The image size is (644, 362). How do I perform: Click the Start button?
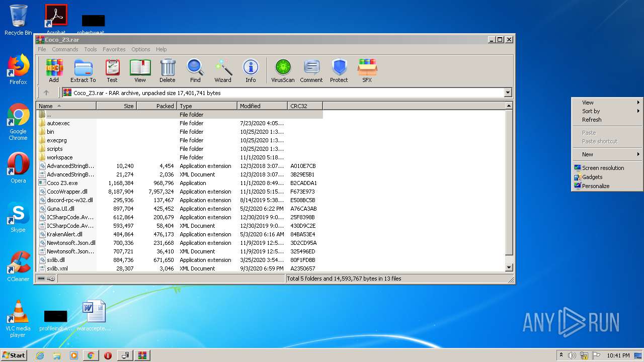coord(14,355)
